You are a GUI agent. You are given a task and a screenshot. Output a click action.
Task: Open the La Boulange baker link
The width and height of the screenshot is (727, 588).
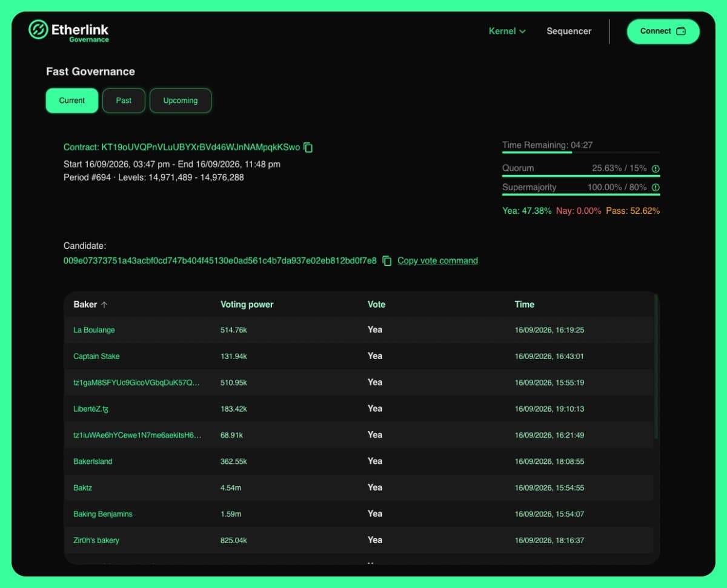[94, 330]
